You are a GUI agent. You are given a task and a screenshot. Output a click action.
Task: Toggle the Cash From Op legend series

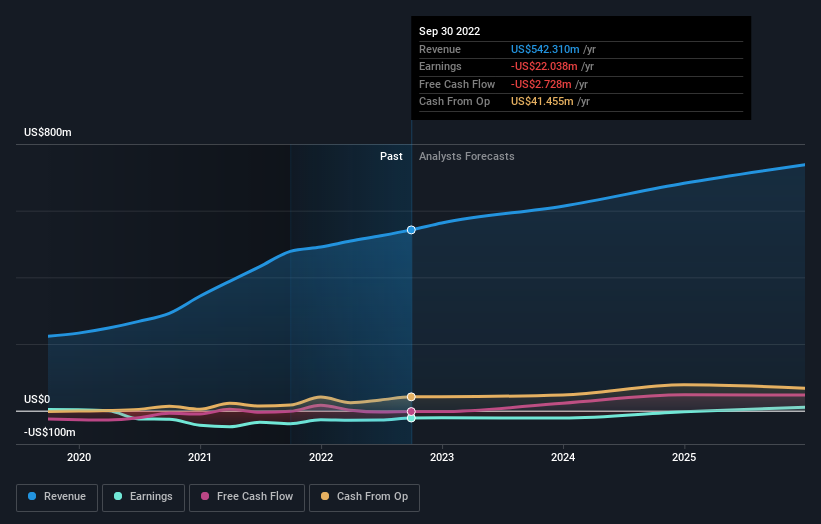coord(364,497)
